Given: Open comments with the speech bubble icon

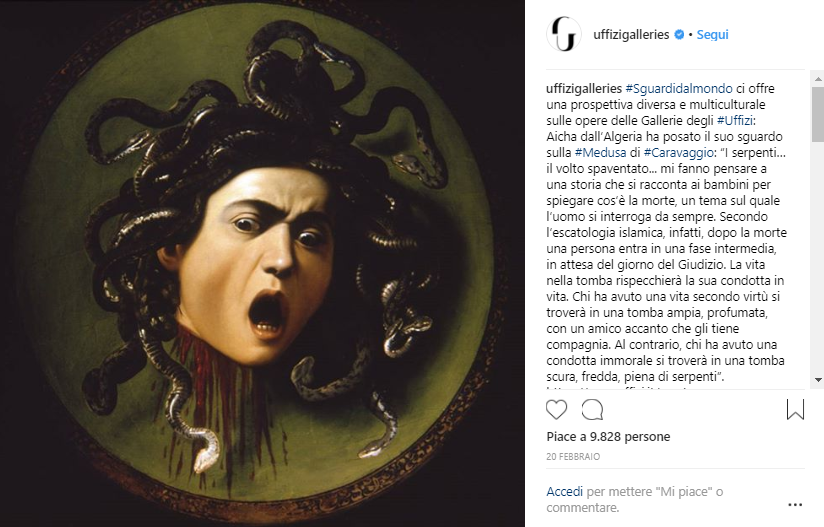Looking at the screenshot, I should point(592,410).
